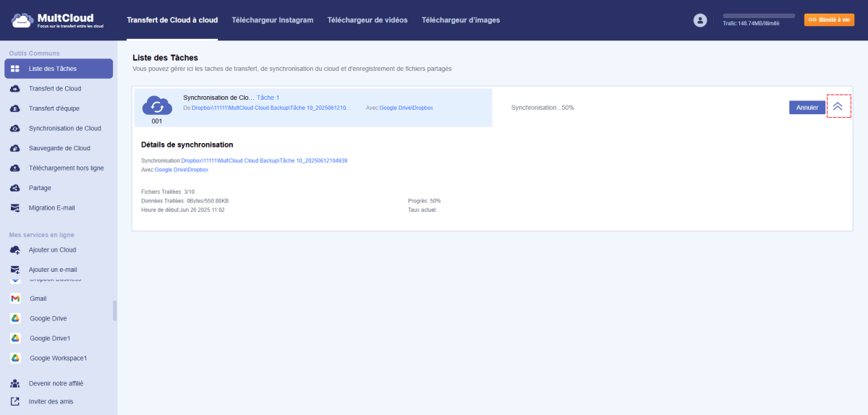Viewport: 868px width, 415px height.
Task: Click the Gmail envelope icon
Action: tap(14, 299)
